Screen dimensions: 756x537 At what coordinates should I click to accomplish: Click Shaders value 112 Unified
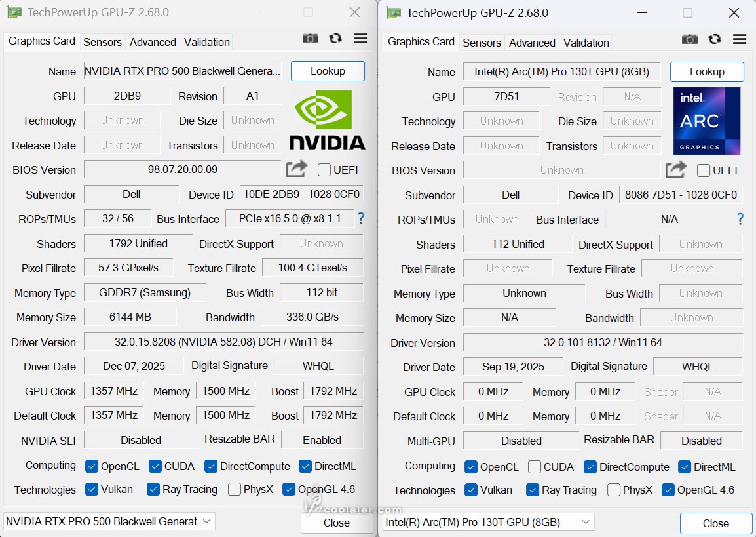[x=518, y=244]
